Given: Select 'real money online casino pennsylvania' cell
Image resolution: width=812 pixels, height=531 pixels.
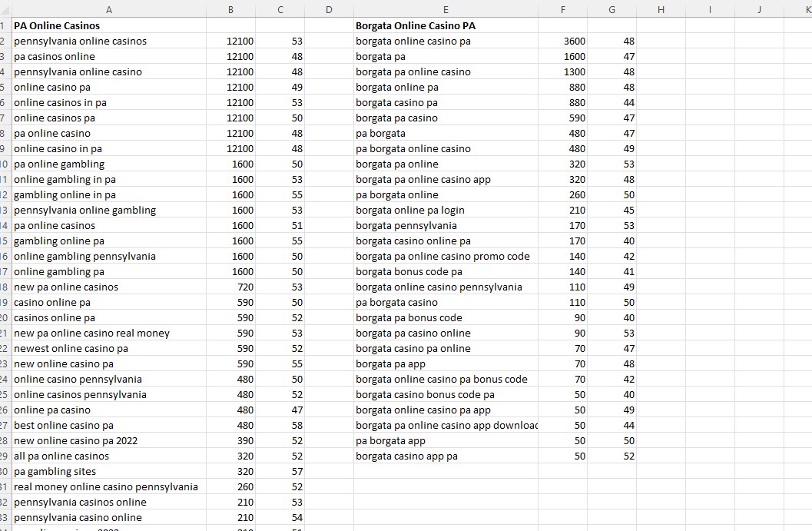Looking at the screenshot, I should 109,487.
